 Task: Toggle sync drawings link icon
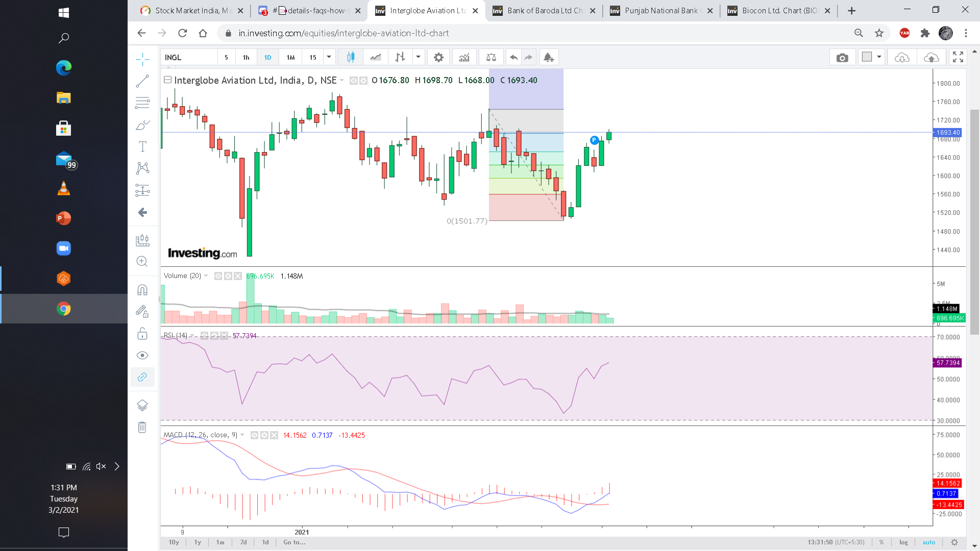pos(142,377)
